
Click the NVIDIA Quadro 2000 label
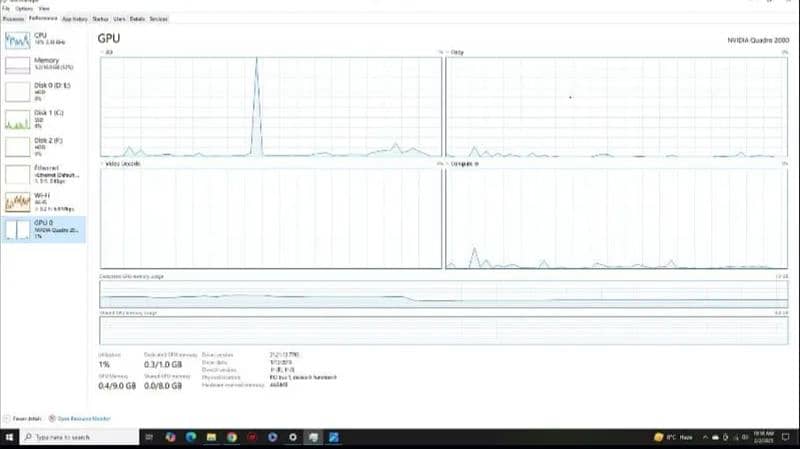[x=758, y=40]
